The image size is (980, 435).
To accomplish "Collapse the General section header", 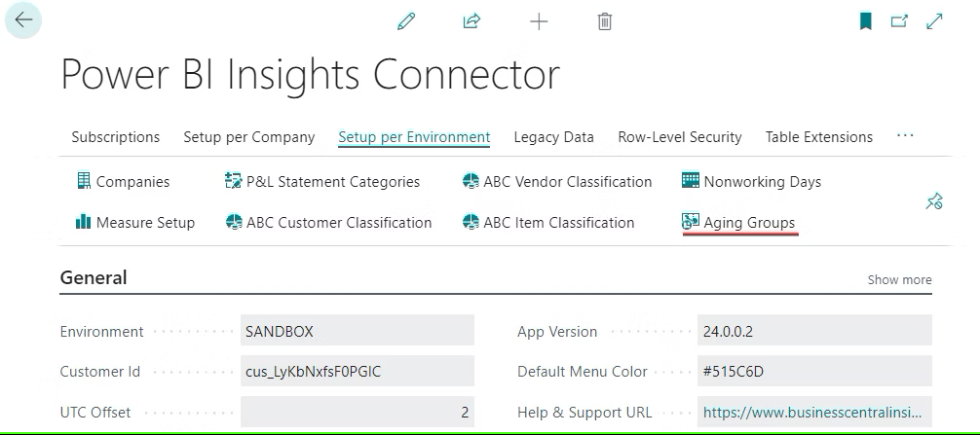I will point(94,277).
